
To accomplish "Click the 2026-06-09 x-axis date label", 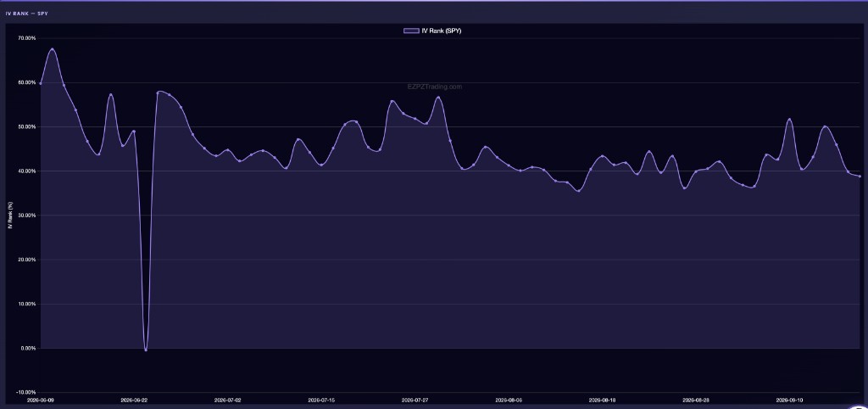I will pos(41,400).
